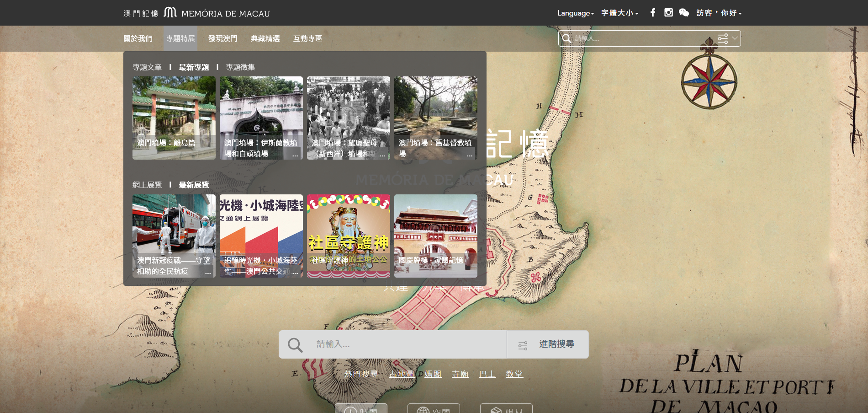Open the 專題特展 menu

180,38
